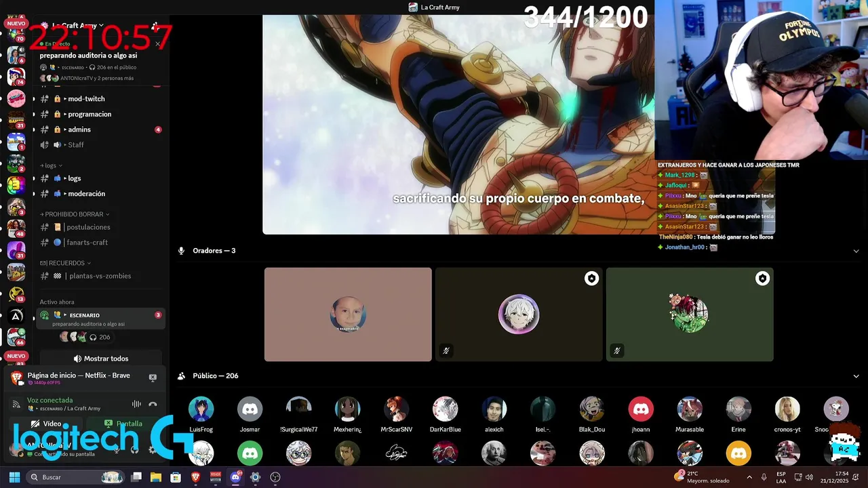Viewport: 868px width, 488px height.
Task: Open Task View on taskbar
Action: (136, 477)
